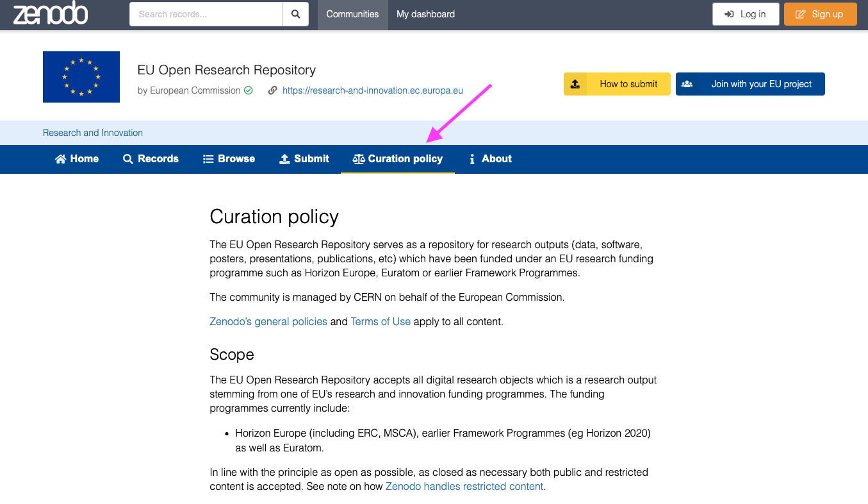Image resolution: width=868 pixels, height=504 pixels.
Task: Click the list icon beside Browse
Action: [208, 159]
